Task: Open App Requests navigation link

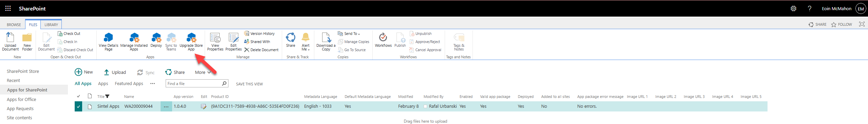Action: 20,108
